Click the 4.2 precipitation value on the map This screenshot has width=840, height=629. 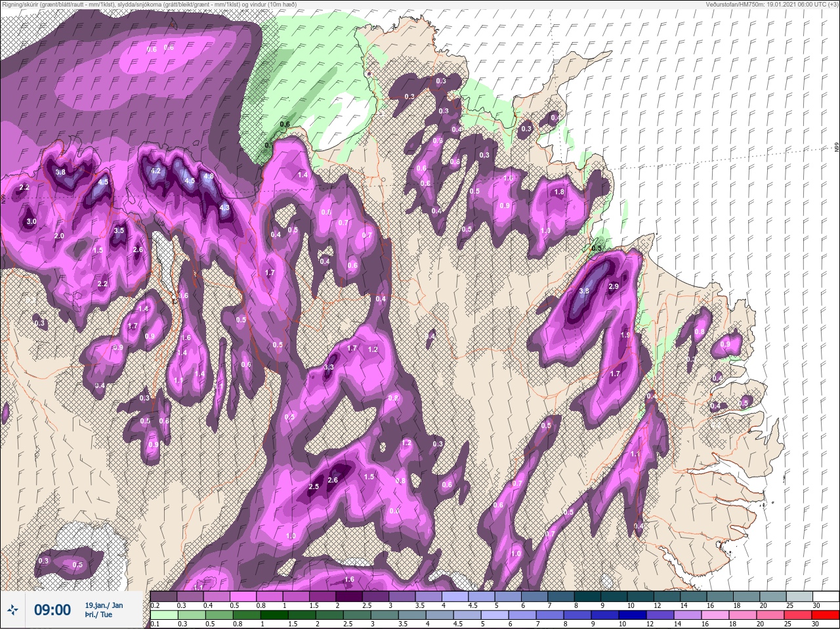(156, 171)
